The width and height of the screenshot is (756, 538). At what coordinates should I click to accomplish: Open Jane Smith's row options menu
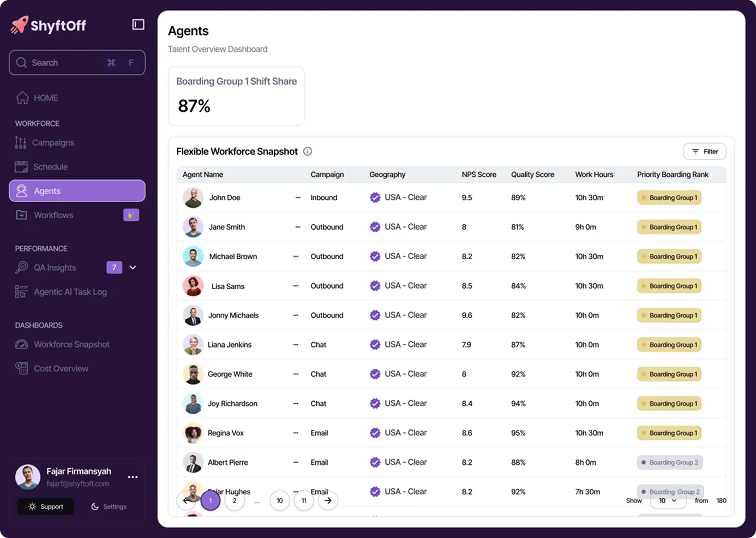coord(298,227)
